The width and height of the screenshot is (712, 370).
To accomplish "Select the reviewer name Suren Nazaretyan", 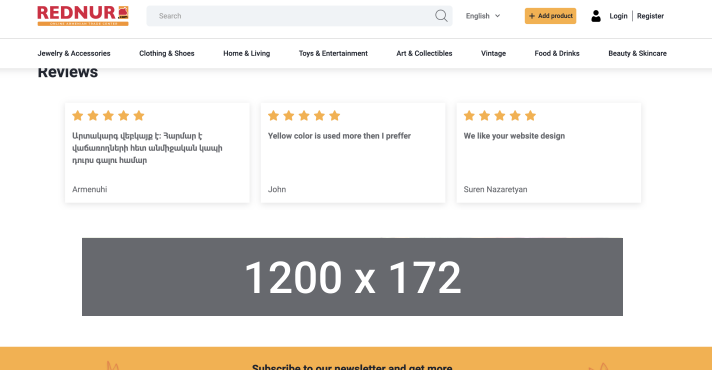I will 495,189.
